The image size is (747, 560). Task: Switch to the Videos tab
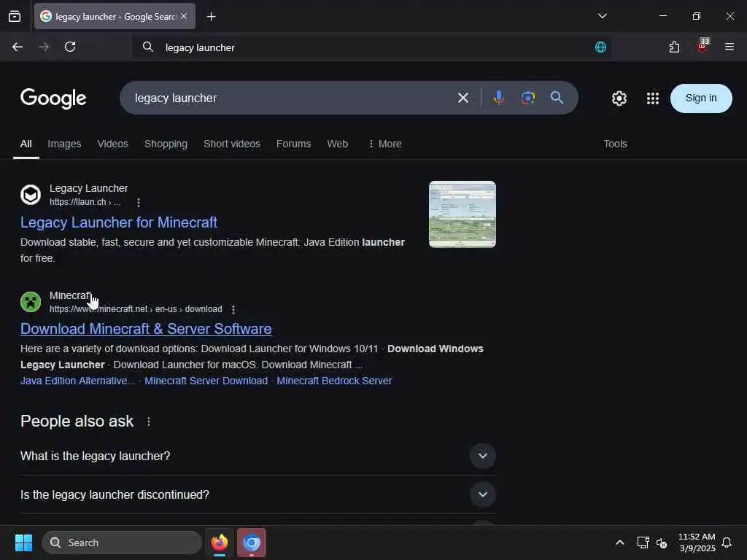tap(112, 144)
